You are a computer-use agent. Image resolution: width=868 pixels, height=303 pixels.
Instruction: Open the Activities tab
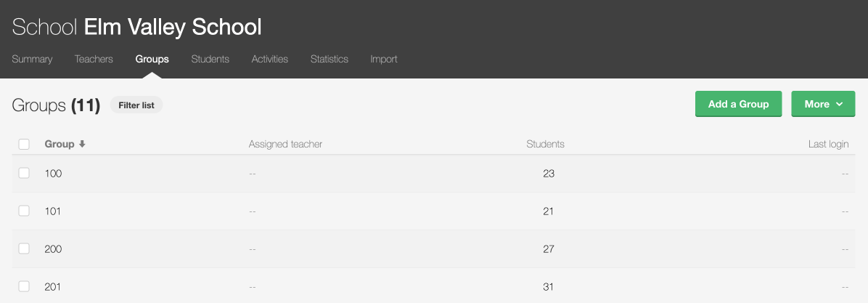(269, 59)
